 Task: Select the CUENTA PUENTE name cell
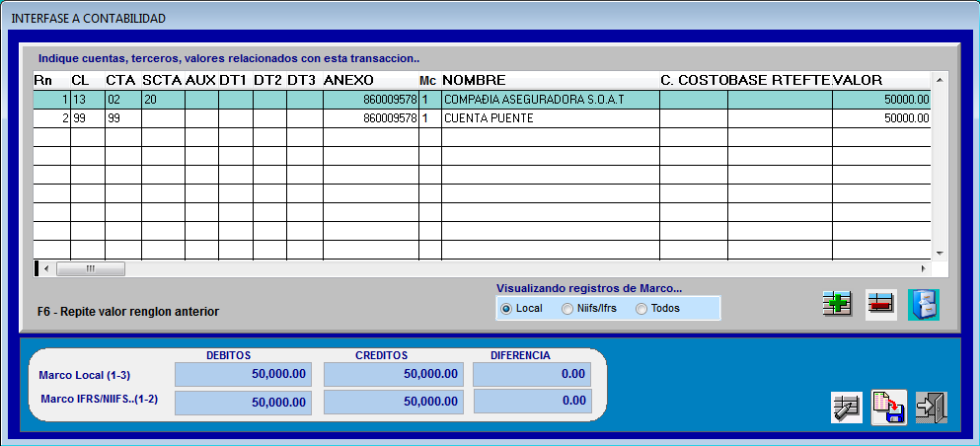tap(551, 118)
